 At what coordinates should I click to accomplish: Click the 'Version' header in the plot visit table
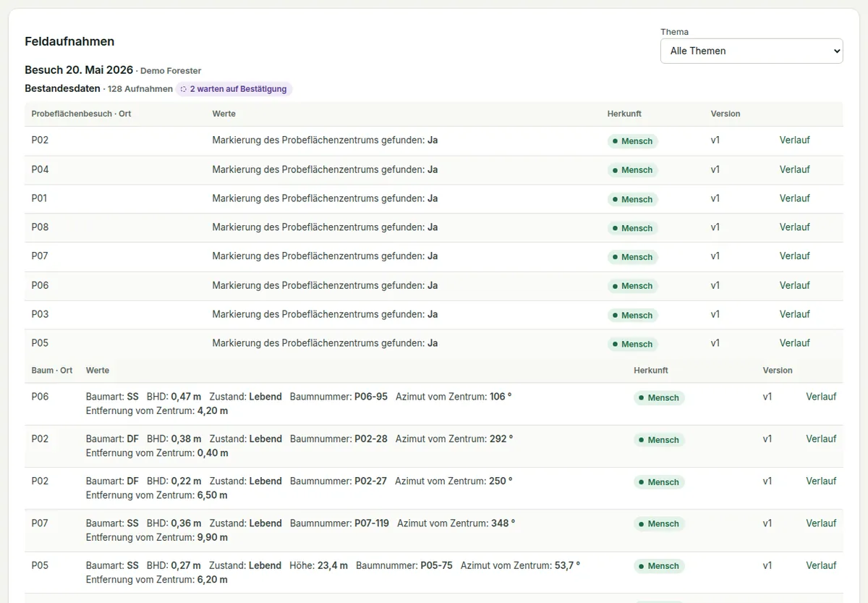point(726,114)
